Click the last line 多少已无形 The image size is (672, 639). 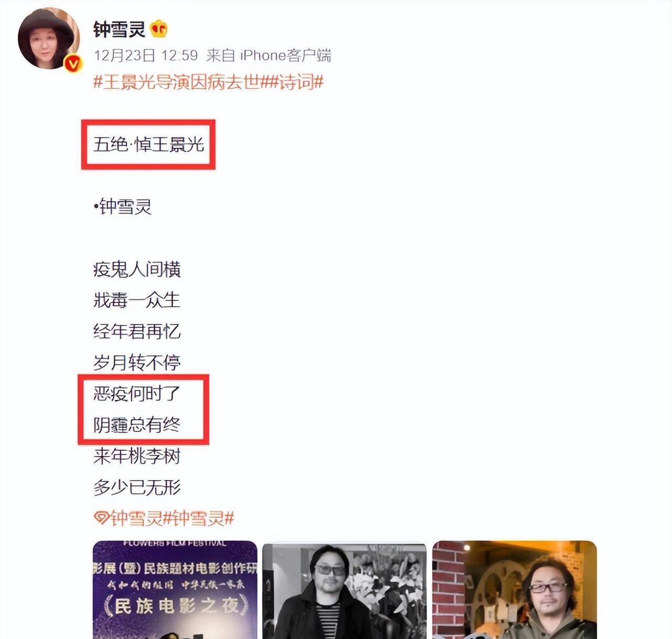click(x=137, y=487)
